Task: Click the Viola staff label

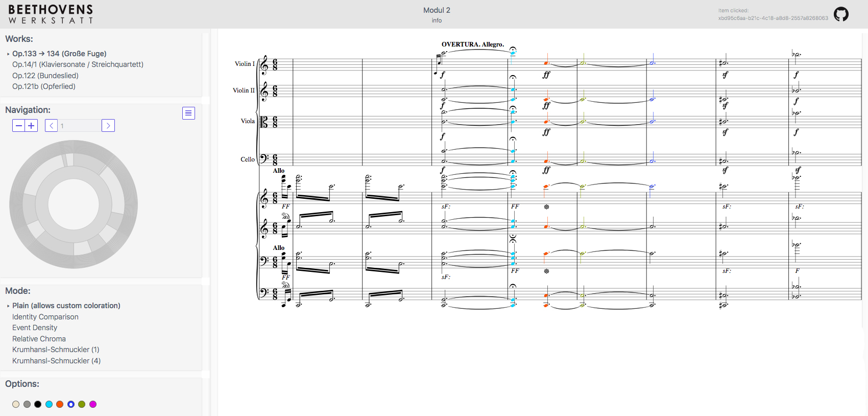Action: (248, 121)
